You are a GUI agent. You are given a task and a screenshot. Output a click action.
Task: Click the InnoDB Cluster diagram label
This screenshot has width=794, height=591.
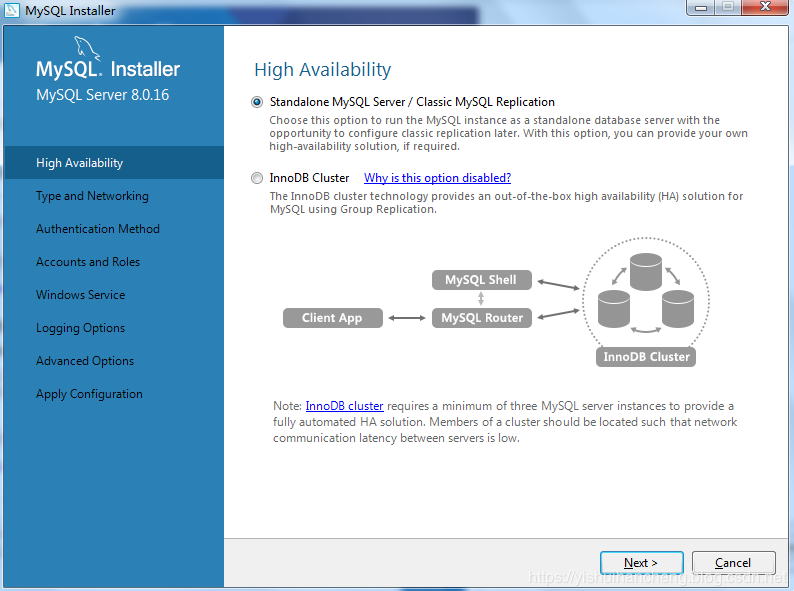tap(646, 357)
